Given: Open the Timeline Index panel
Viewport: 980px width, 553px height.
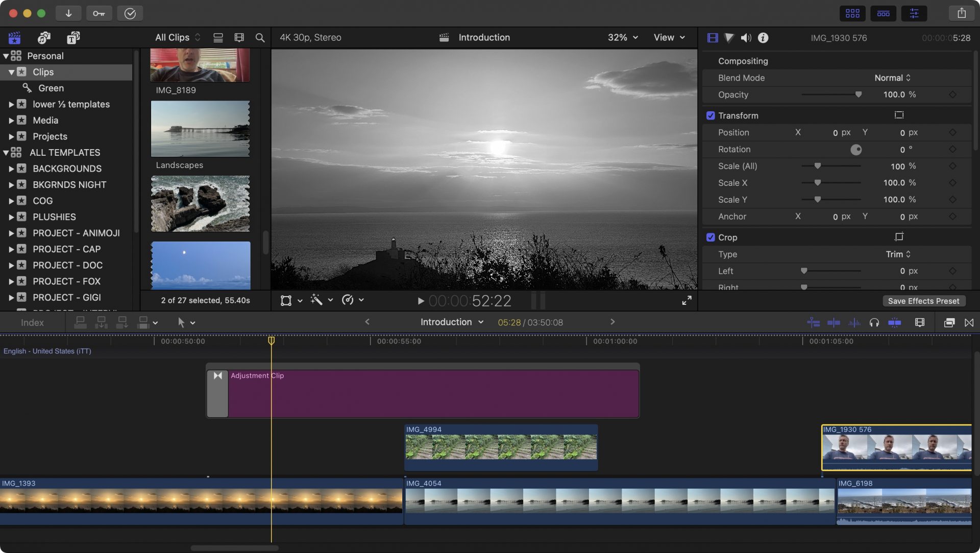Looking at the screenshot, I should (32, 322).
